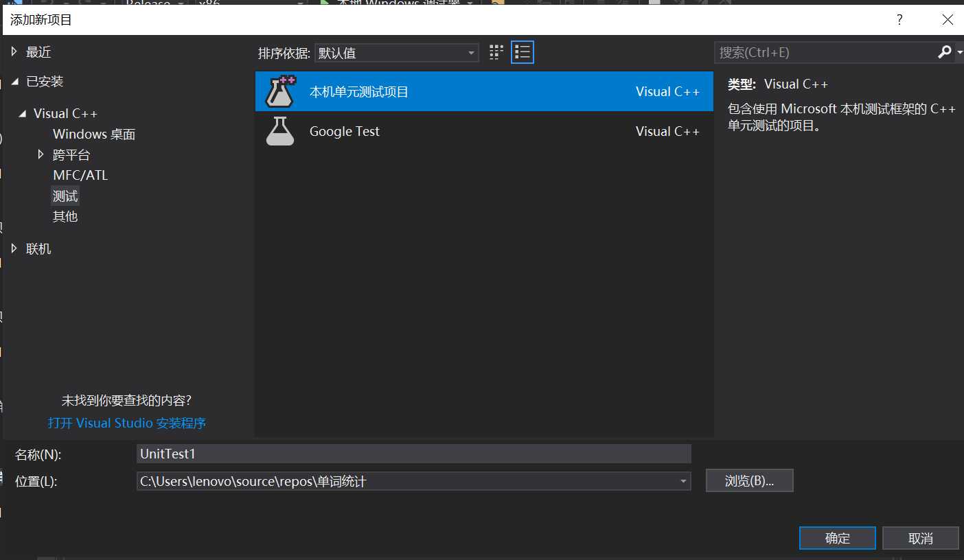Confirm with the 确定 button
The height and width of the screenshot is (560, 964).
838,539
